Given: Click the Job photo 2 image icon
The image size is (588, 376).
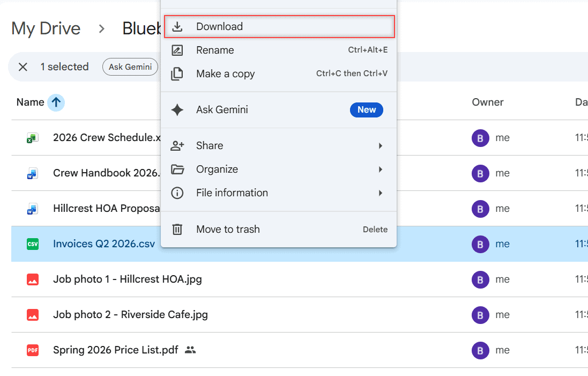Looking at the screenshot, I should (x=33, y=315).
